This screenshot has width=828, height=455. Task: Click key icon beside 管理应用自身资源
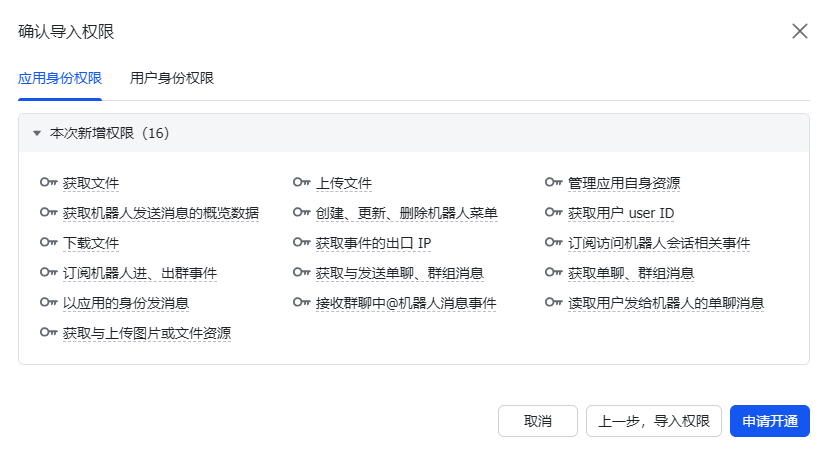[553, 183]
